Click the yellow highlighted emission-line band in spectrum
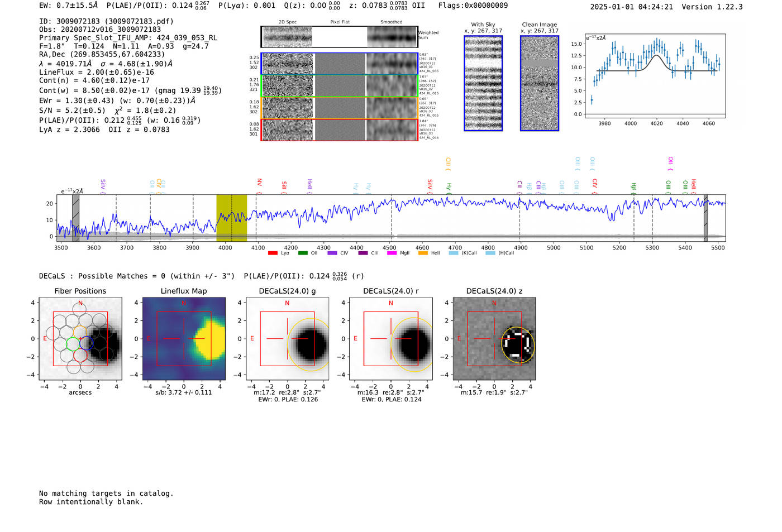This screenshot has height=532, width=782. coord(232,218)
